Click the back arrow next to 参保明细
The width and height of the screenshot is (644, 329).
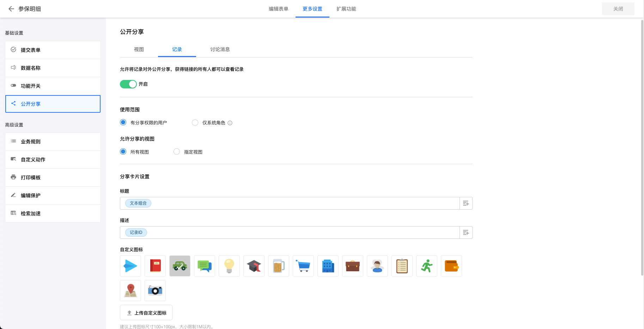pyautogui.click(x=11, y=9)
